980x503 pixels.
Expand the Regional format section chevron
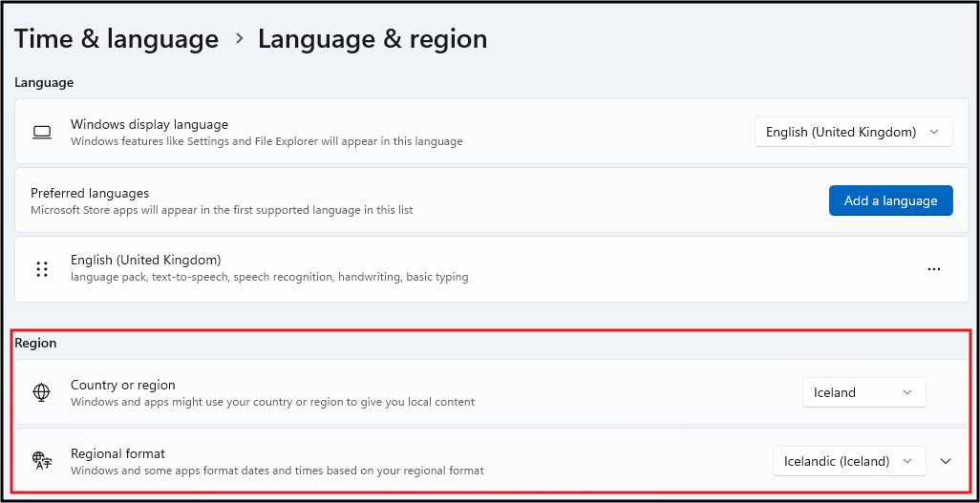tap(946, 461)
